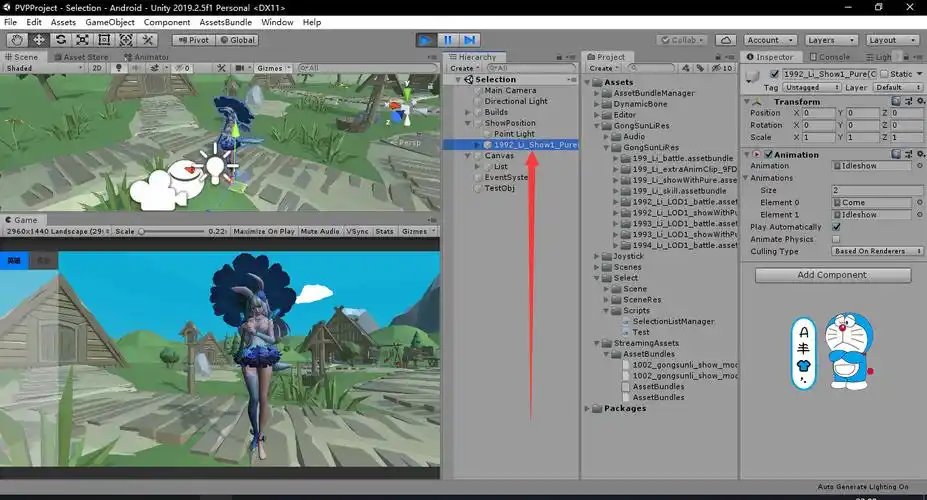Toggle Global/Local handle rotation
Viewport: 927px width, 500px height.
click(237, 40)
